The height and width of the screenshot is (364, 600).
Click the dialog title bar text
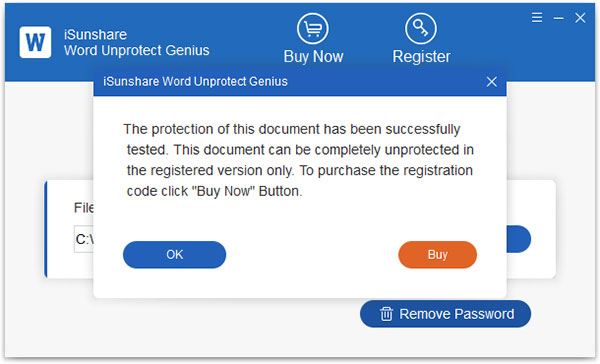[195, 82]
